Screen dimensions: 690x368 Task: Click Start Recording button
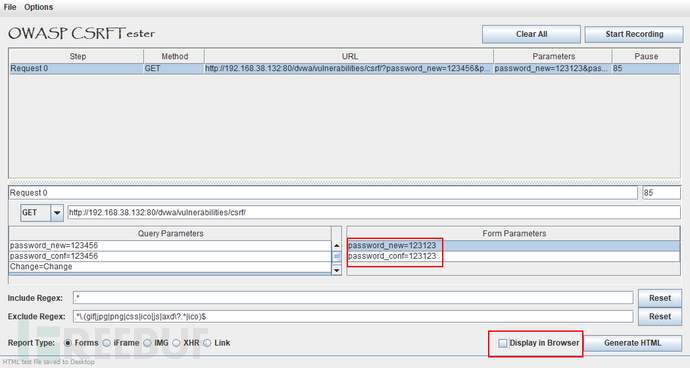pyautogui.click(x=634, y=34)
